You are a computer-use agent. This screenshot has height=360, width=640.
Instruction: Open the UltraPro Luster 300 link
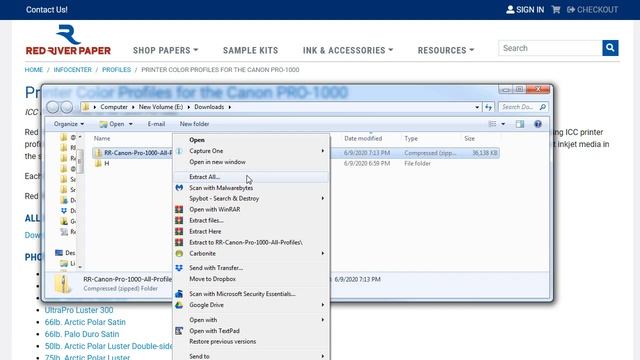79,310
